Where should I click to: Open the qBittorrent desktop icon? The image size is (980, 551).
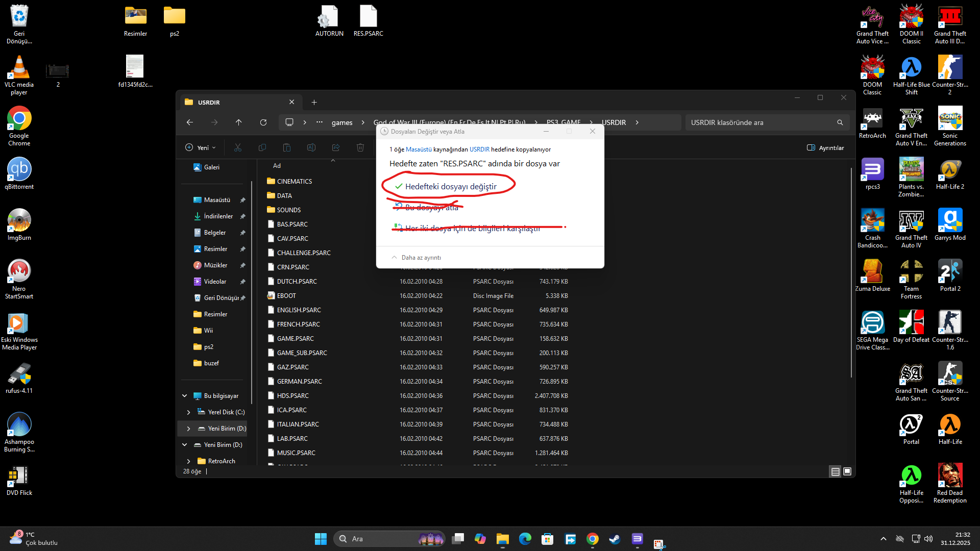pyautogui.click(x=19, y=173)
